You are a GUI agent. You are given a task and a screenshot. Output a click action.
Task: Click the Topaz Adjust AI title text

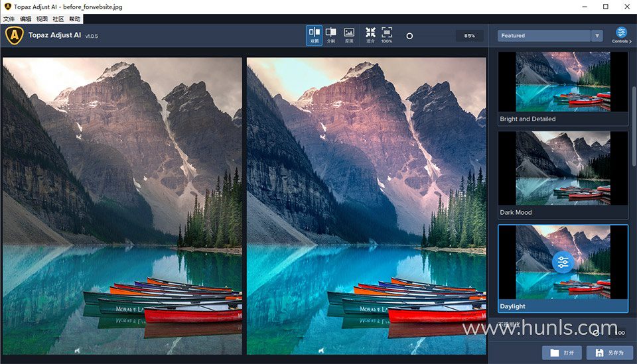(x=54, y=35)
